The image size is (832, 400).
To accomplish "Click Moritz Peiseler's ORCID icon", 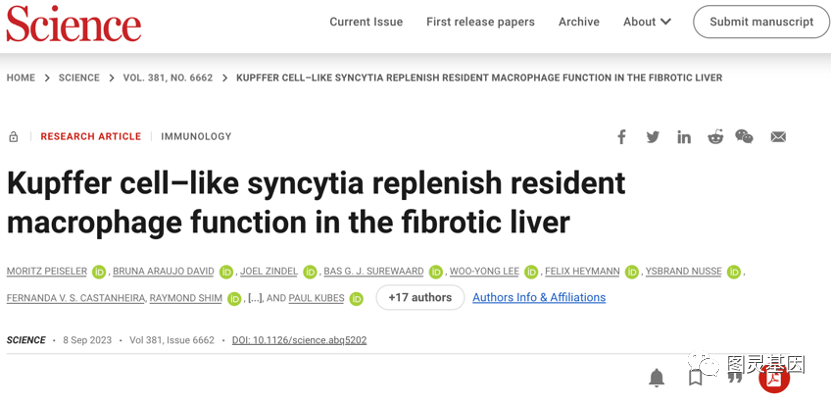I will (x=99, y=272).
